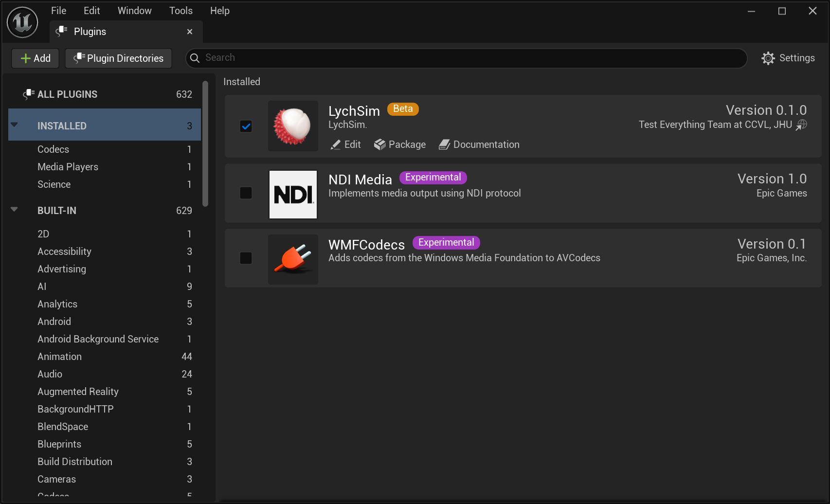Image resolution: width=830 pixels, height=504 pixels.
Task: Click the plugin Search field
Action: 466,58
